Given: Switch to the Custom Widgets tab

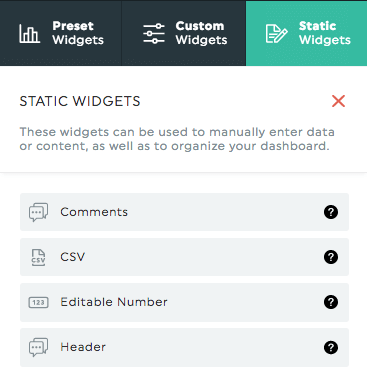Looking at the screenshot, I should 184,33.
